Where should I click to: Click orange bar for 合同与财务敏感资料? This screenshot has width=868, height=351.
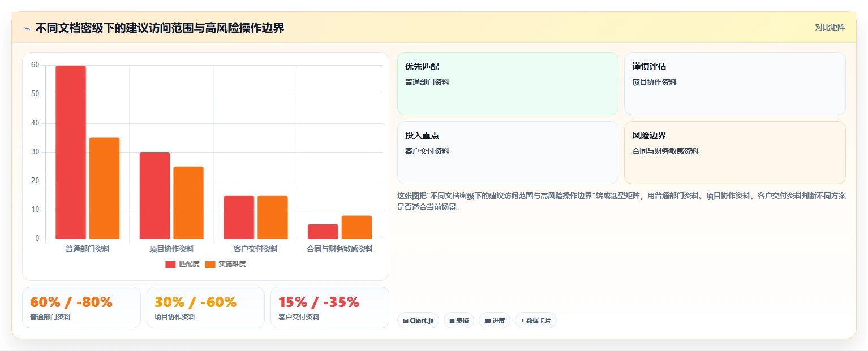pos(357,227)
